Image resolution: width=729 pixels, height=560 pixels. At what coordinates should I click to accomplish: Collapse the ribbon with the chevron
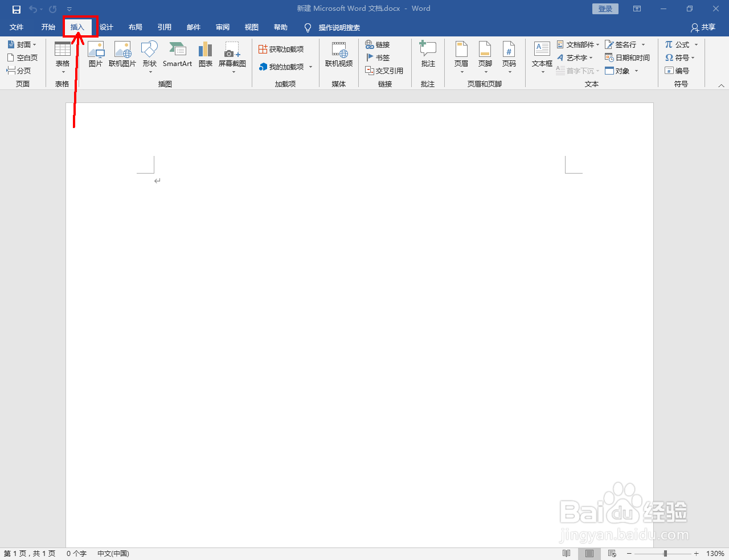click(721, 84)
